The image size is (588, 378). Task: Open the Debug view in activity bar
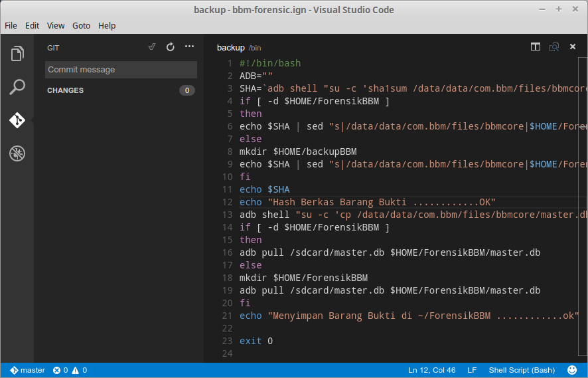click(x=17, y=153)
